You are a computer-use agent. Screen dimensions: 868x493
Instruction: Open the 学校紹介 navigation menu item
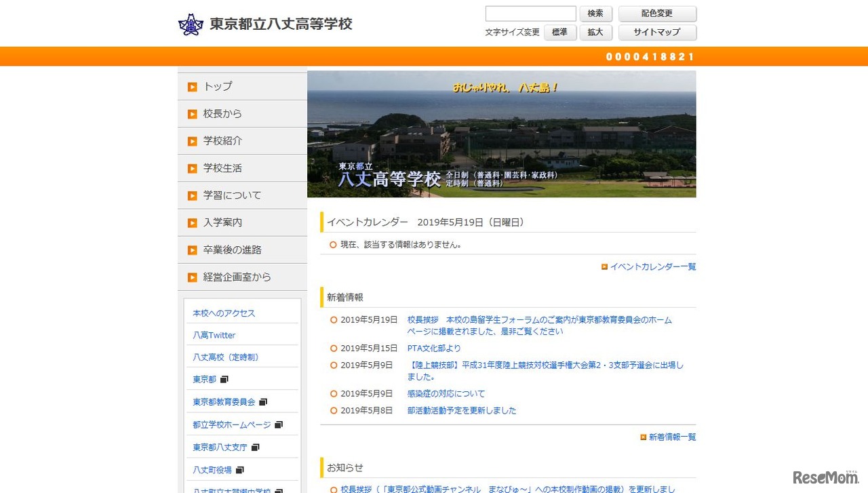click(224, 140)
